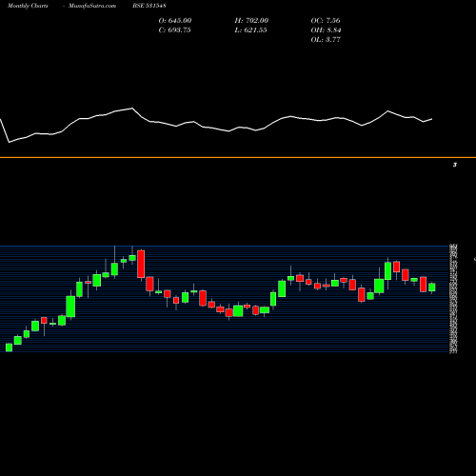Image resolution: width=476 pixels, height=476 pixels.
Task: Click the low price 'L: 621.55'
Action: (x=250, y=30)
